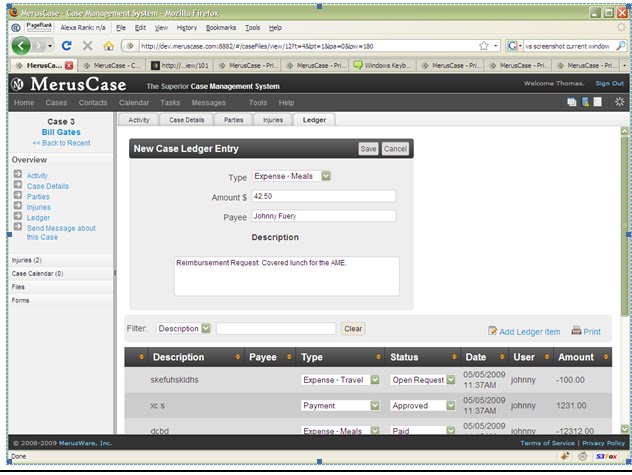Cancel the new case ledger entry
632x475 pixels.
point(395,149)
